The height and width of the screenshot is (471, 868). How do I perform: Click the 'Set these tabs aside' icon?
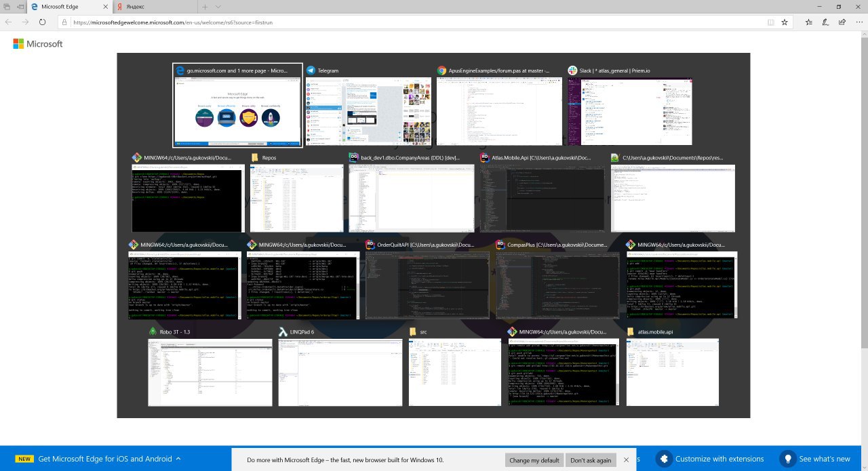(21, 6)
